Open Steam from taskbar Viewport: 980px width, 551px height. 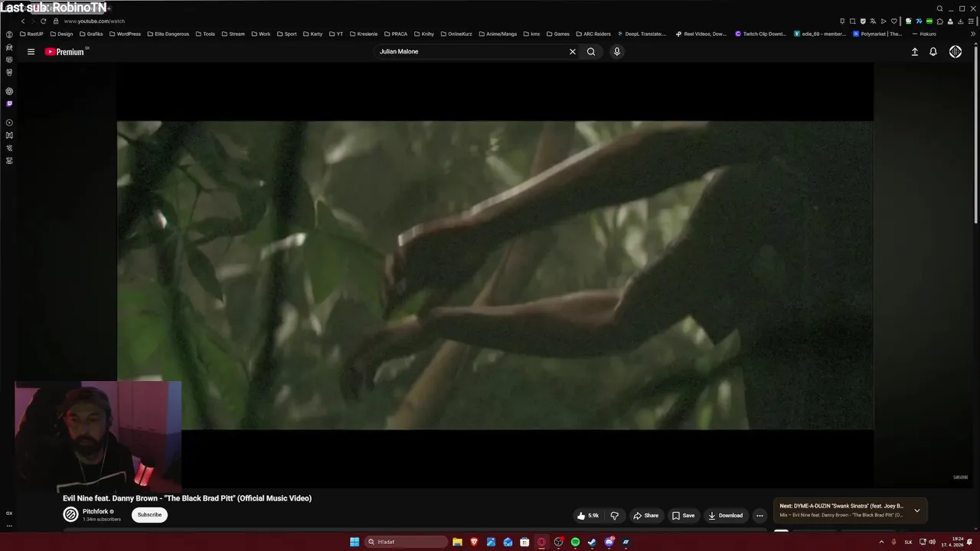point(592,542)
